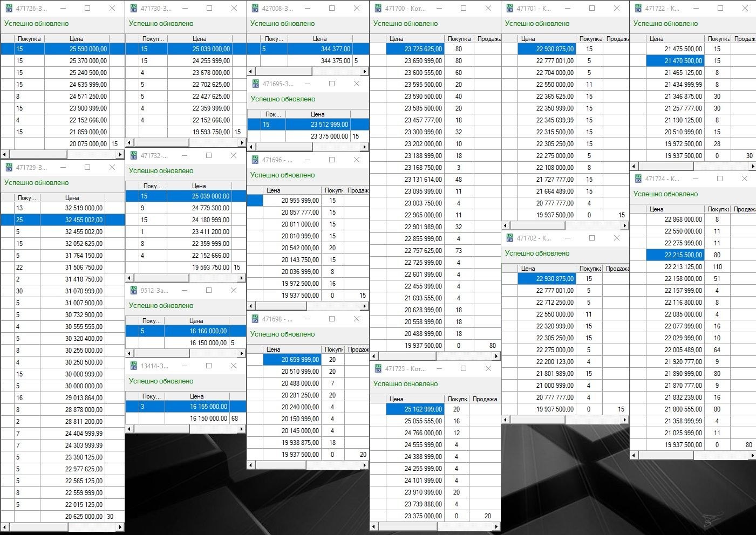
Task: Click the left scroll arrow in window 471722
Action: point(635,167)
